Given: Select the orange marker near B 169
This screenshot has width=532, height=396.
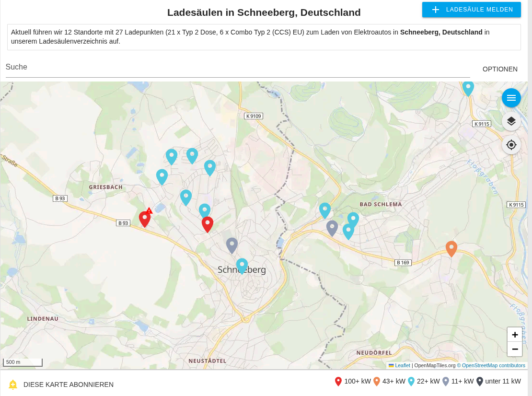Looking at the screenshot, I should pos(451,247).
